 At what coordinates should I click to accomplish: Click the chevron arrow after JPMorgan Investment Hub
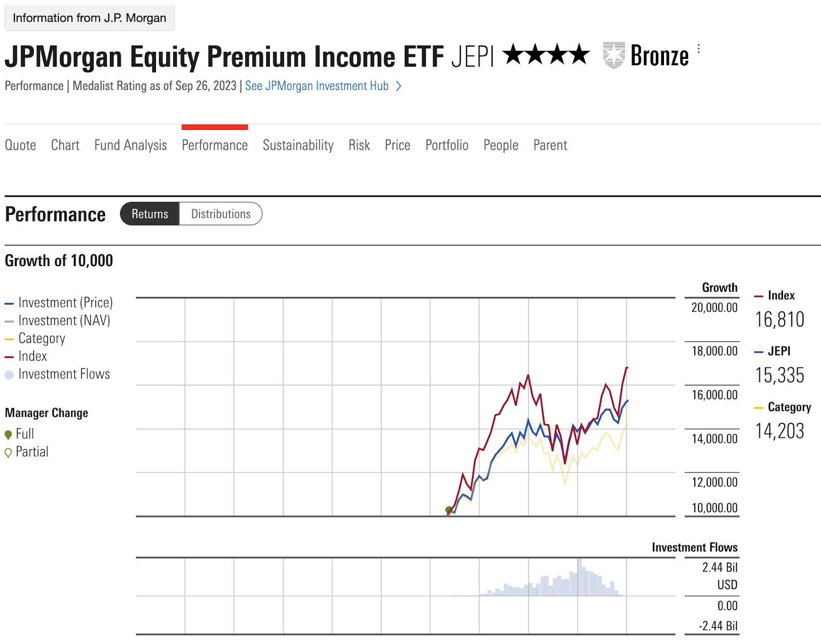point(399,86)
